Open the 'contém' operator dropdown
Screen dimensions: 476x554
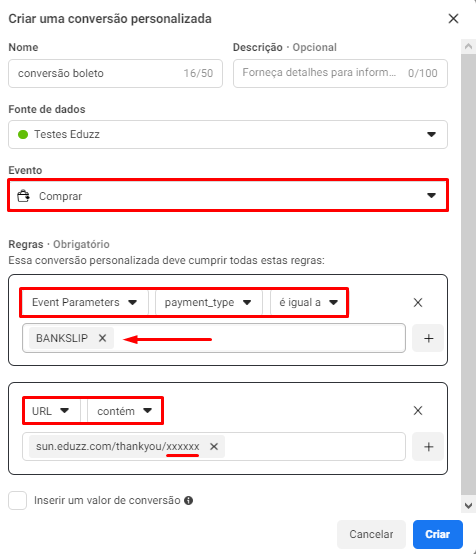coord(124,411)
